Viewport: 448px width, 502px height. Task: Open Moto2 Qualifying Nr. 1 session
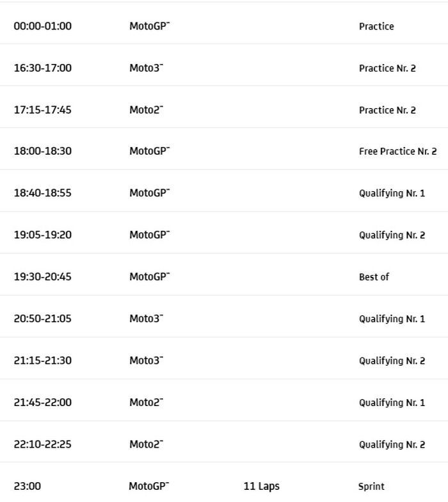392,402
